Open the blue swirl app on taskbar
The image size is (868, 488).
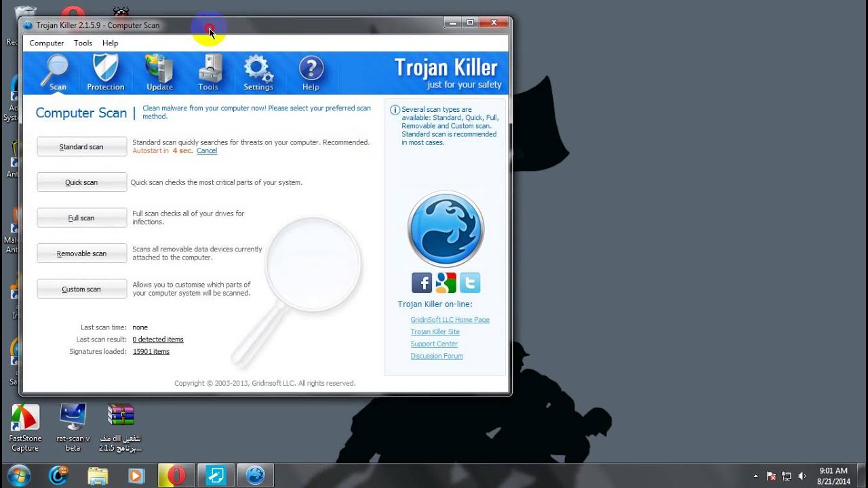(x=58, y=476)
